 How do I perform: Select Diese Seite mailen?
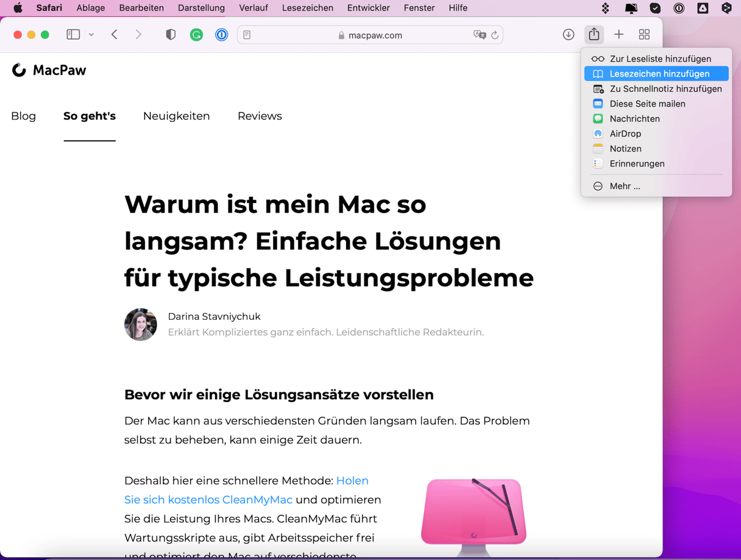point(656,104)
